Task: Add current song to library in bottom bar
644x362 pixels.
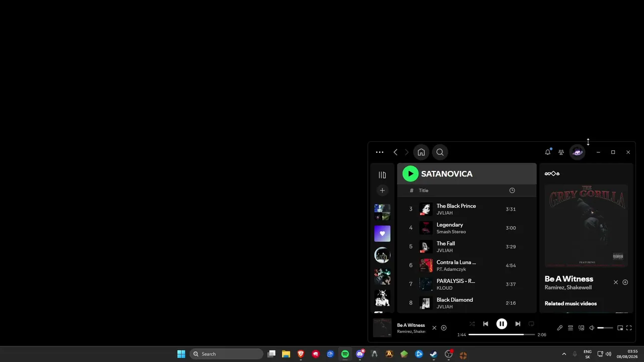Action: 444,328
